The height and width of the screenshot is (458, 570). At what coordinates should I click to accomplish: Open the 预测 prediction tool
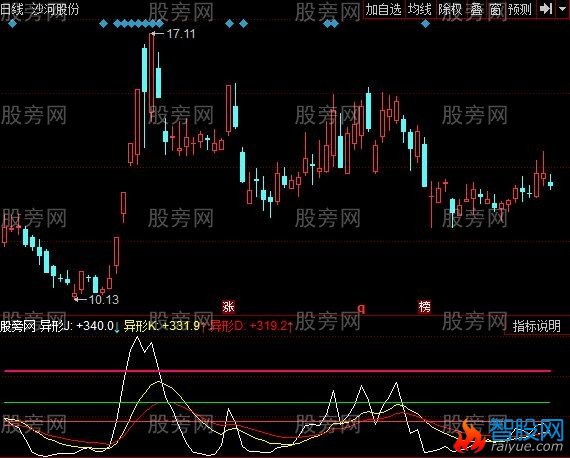(x=520, y=9)
